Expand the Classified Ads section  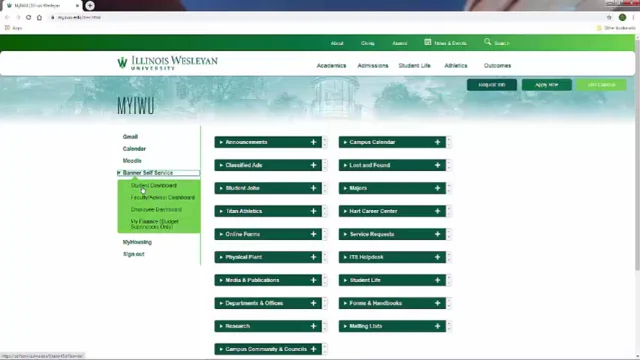point(268,165)
